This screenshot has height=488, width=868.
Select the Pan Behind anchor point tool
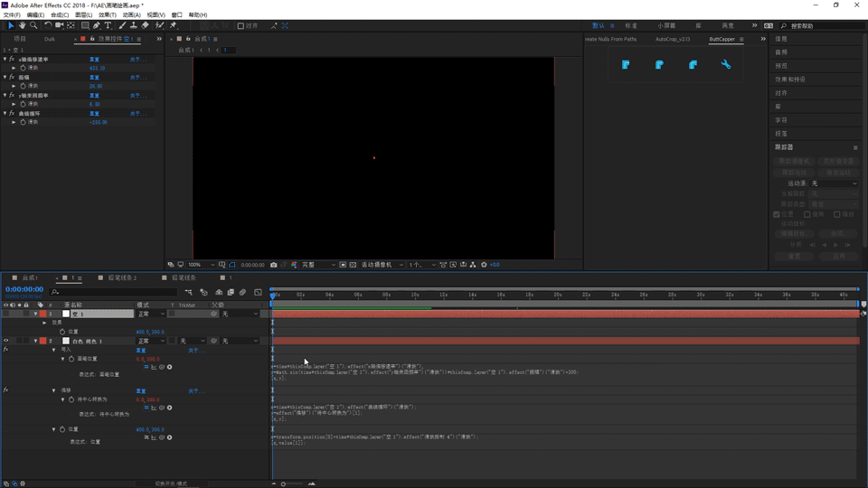tap(71, 25)
